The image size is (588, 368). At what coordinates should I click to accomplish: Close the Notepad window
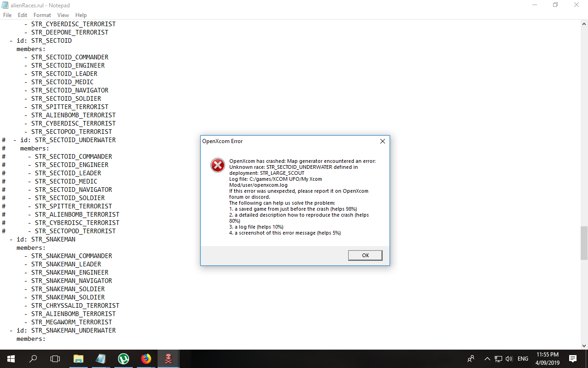577,5
